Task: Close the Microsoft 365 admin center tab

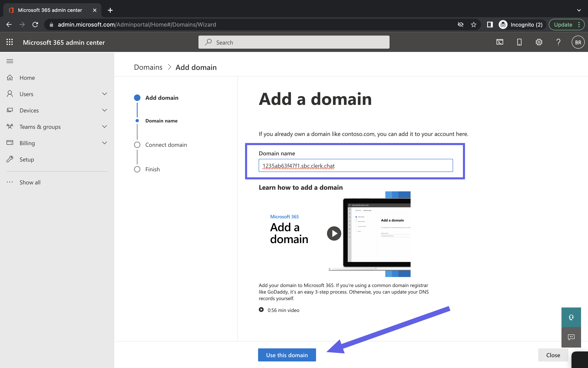Action: tap(95, 10)
